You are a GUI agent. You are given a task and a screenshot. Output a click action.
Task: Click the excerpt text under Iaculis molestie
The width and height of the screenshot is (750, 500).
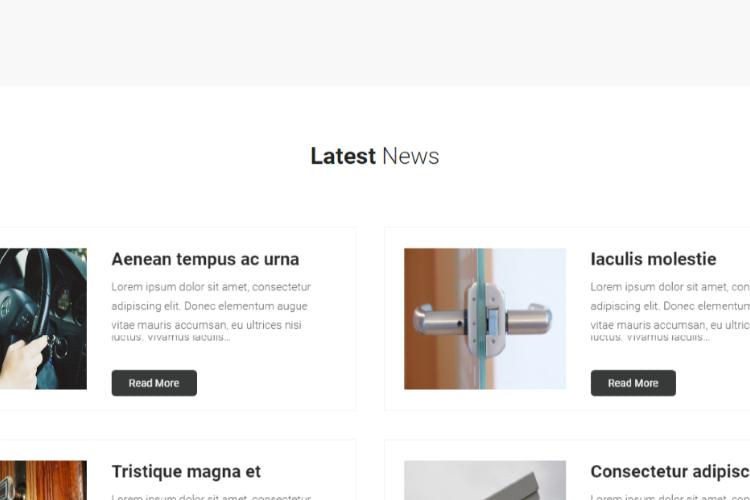(670, 311)
